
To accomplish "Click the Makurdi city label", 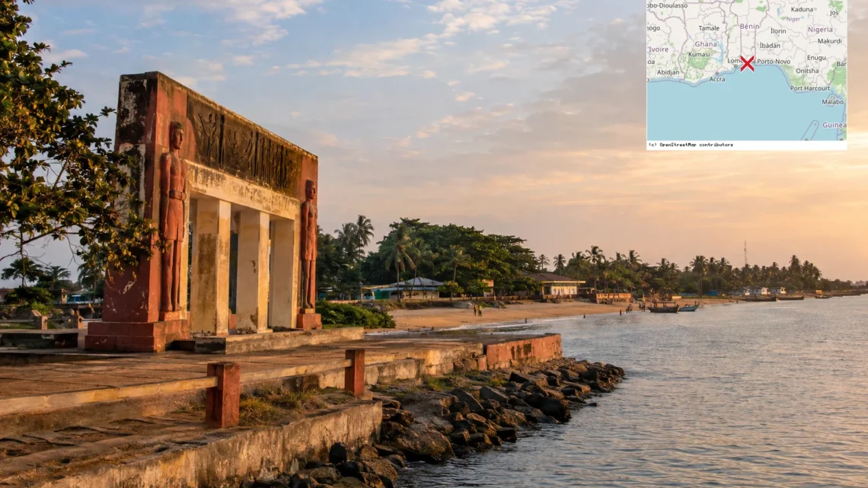I will [829, 41].
